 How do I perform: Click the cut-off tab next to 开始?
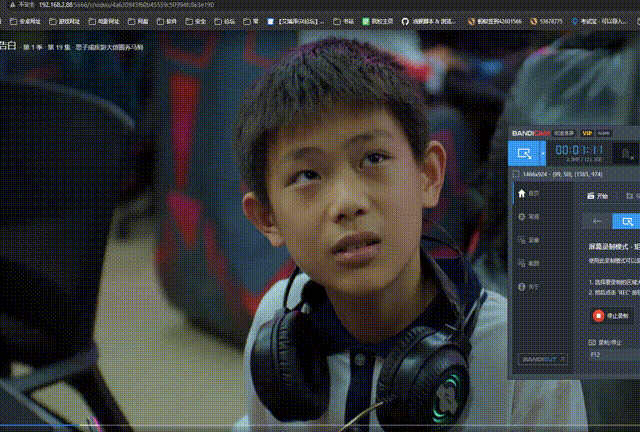tap(633, 196)
